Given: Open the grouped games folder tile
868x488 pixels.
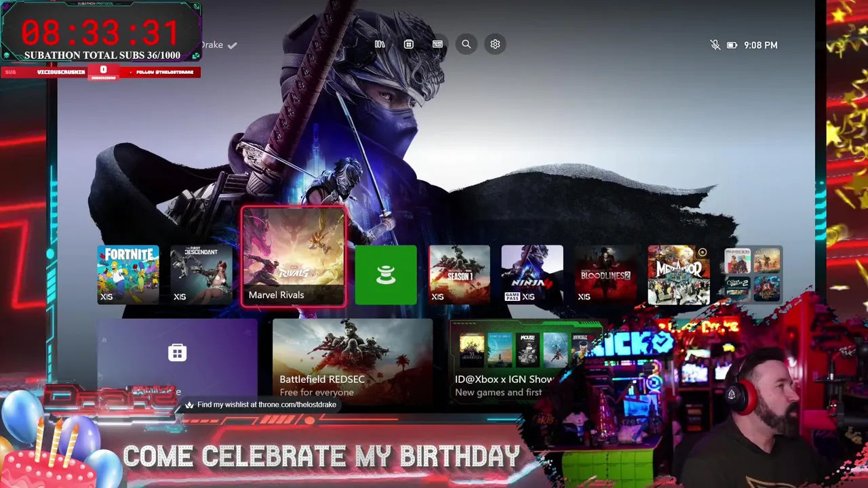Looking at the screenshot, I should coord(752,274).
